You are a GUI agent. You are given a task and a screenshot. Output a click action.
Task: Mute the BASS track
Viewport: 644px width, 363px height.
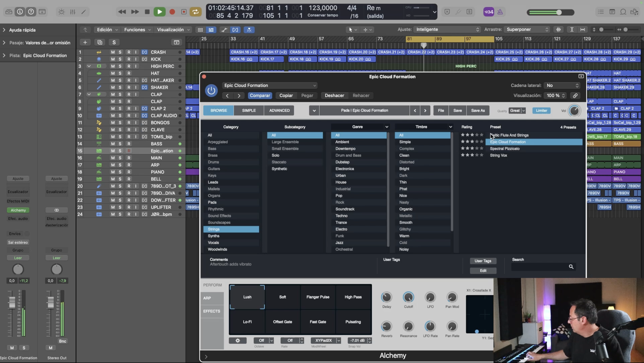coord(113,144)
